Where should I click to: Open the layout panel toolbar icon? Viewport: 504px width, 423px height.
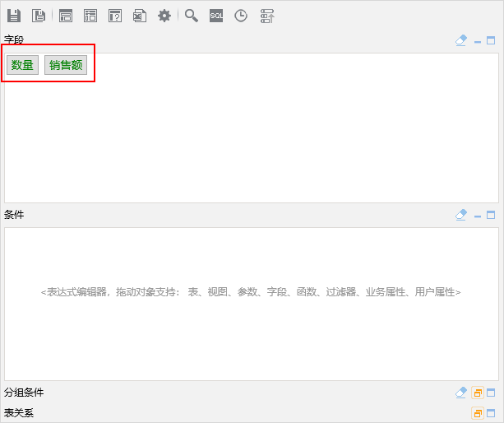(x=66, y=16)
